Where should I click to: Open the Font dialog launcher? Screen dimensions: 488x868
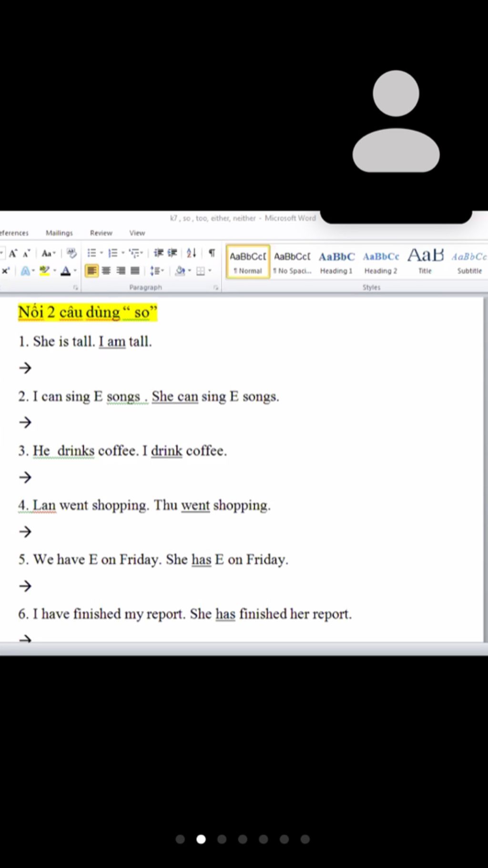coord(75,288)
